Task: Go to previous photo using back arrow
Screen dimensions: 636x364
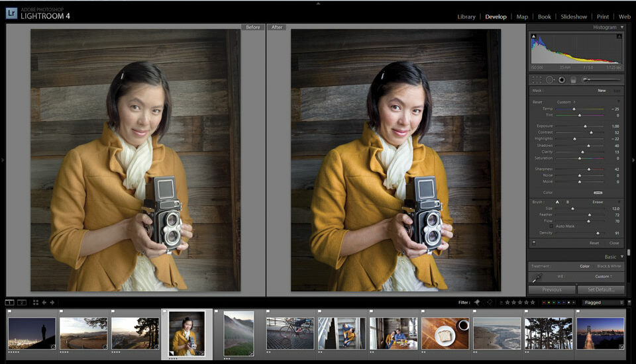Action: pos(44,302)
